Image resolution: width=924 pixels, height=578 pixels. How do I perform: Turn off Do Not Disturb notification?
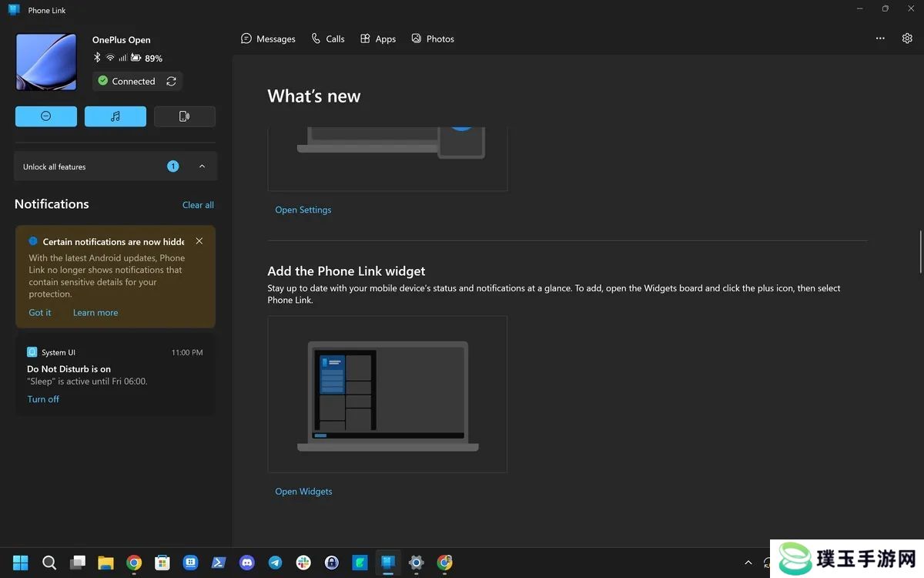point(43,399)
